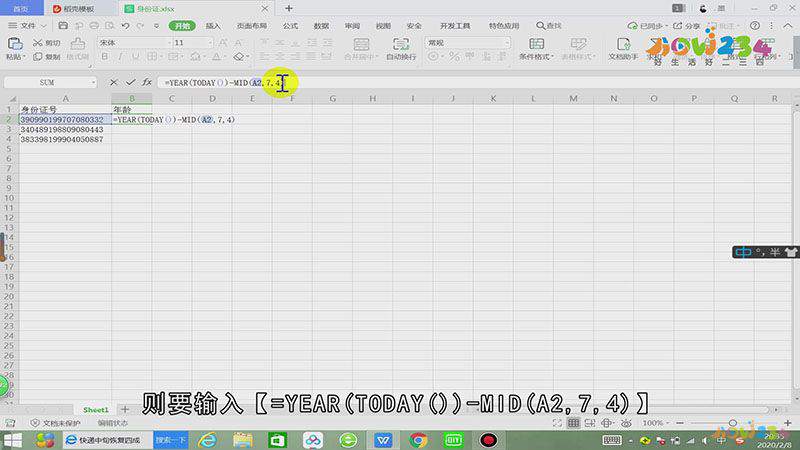
Task: Click the reading mode cross icon in status bar
Action: (x=607, y=423)
